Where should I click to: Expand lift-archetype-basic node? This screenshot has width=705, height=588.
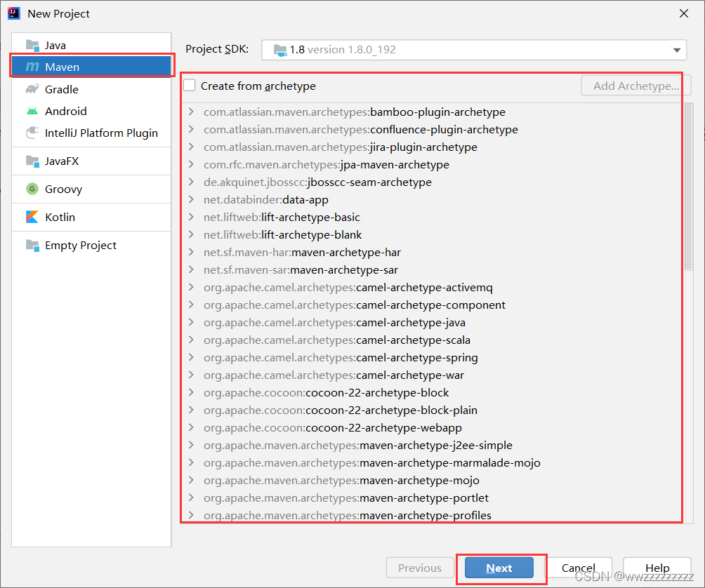pos(191,217)
